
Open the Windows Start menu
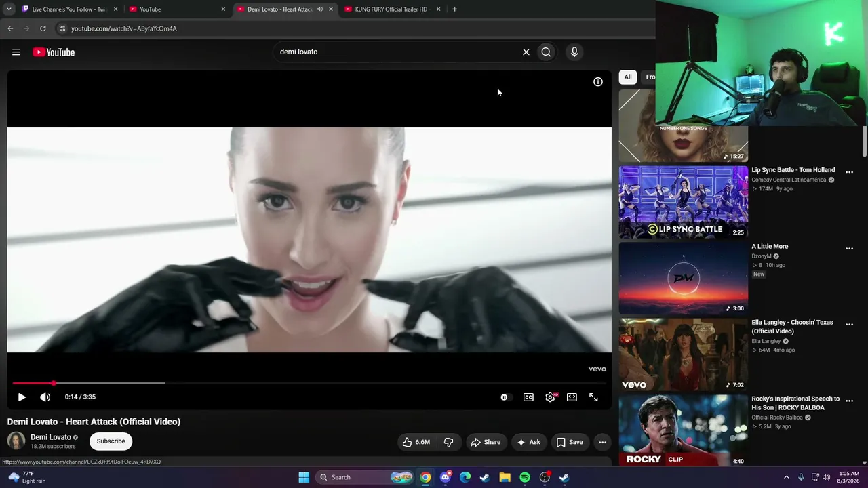point(304,477)
